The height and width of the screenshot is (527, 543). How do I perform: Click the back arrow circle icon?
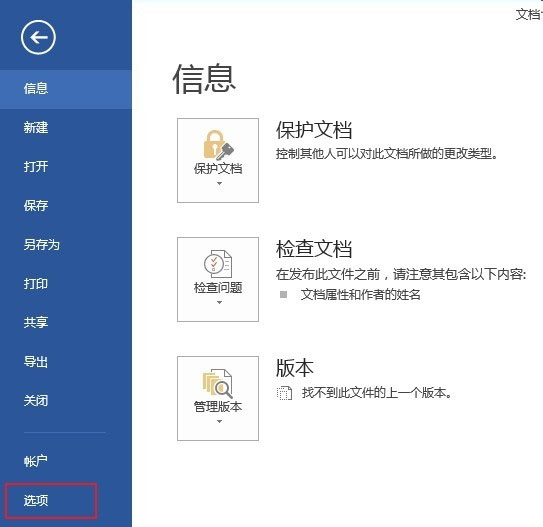(38, 37)
